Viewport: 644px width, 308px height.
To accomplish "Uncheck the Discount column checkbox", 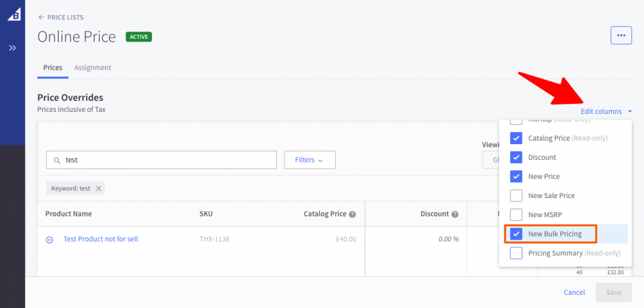I will pyautogui.click(x=517, y=157).
